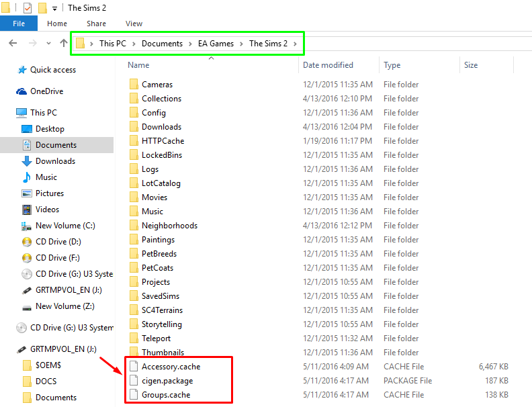Select the LockedBins folder icon
Image resolution: width=532 pixels, height=407 pixels.
pyautogui.click(x=134, y=155)
